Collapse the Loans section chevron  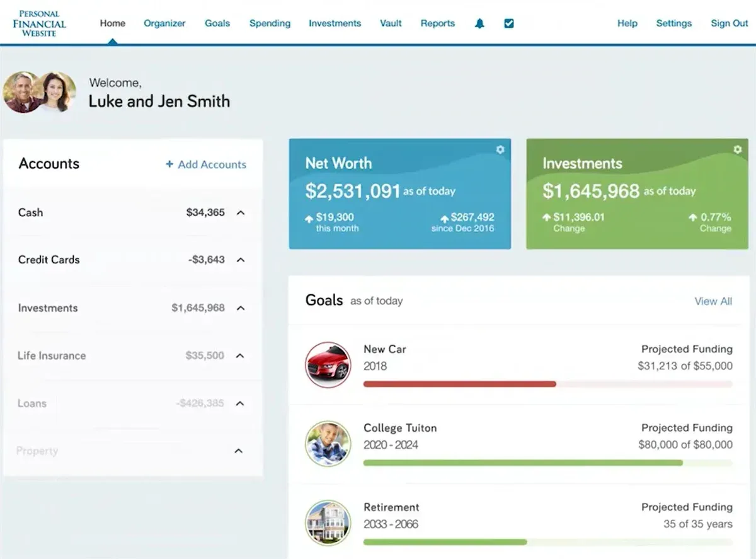[240, 403]
